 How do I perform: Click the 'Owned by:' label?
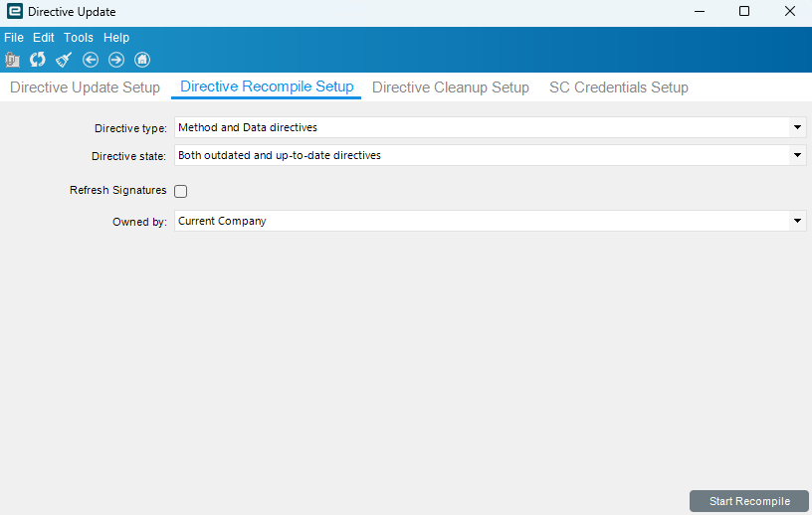click(140, 222)
